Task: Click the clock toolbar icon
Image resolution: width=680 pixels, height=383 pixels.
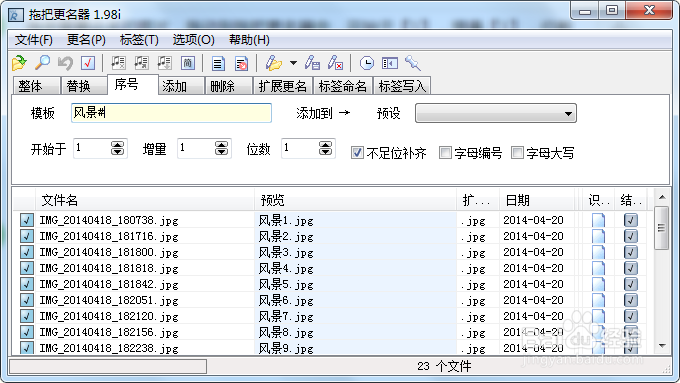Action: (x=366, y=63)
